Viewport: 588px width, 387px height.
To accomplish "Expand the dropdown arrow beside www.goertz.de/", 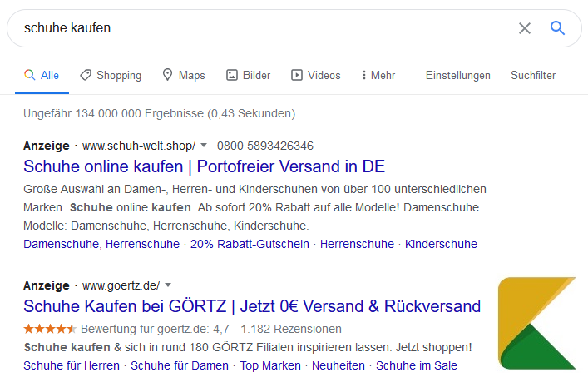I will 168,285.
